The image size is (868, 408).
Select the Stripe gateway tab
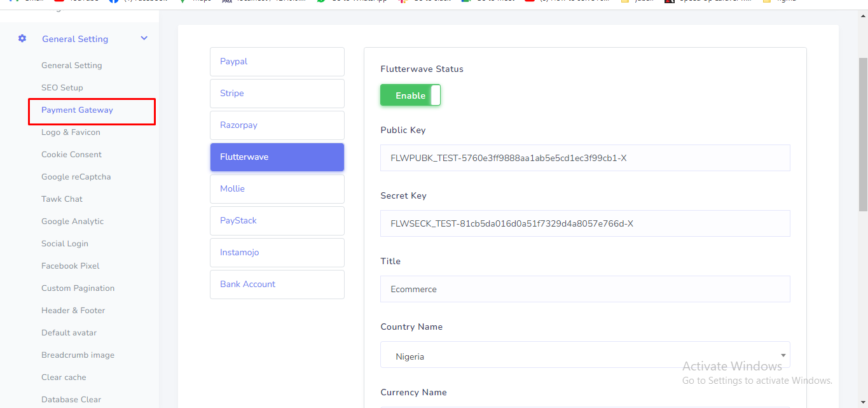pos(277,94)
